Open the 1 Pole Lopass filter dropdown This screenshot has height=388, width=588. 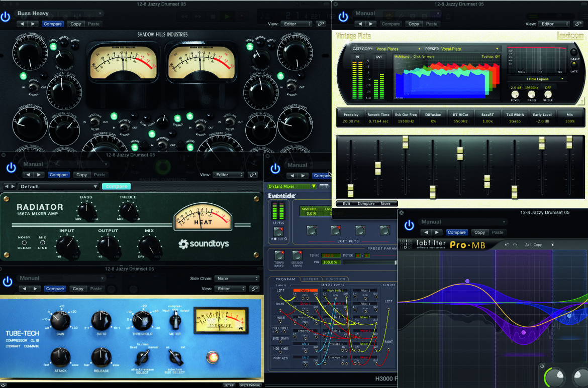pyautogui.click(x=537, y=79)
